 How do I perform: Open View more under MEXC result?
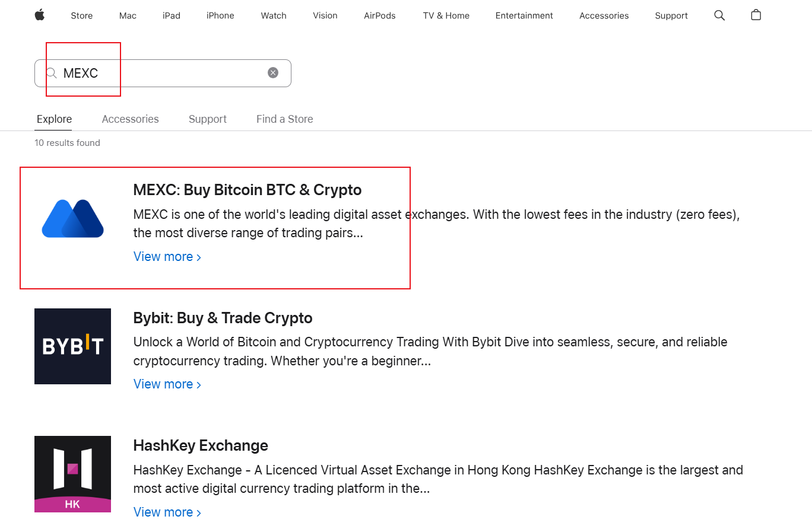(x=167, y=257)
